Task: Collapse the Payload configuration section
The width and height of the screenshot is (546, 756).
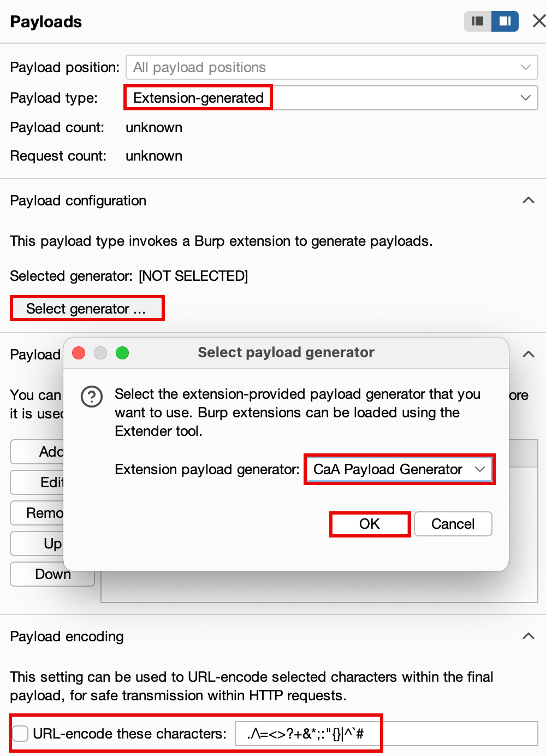Action: [x=528, y=200]
